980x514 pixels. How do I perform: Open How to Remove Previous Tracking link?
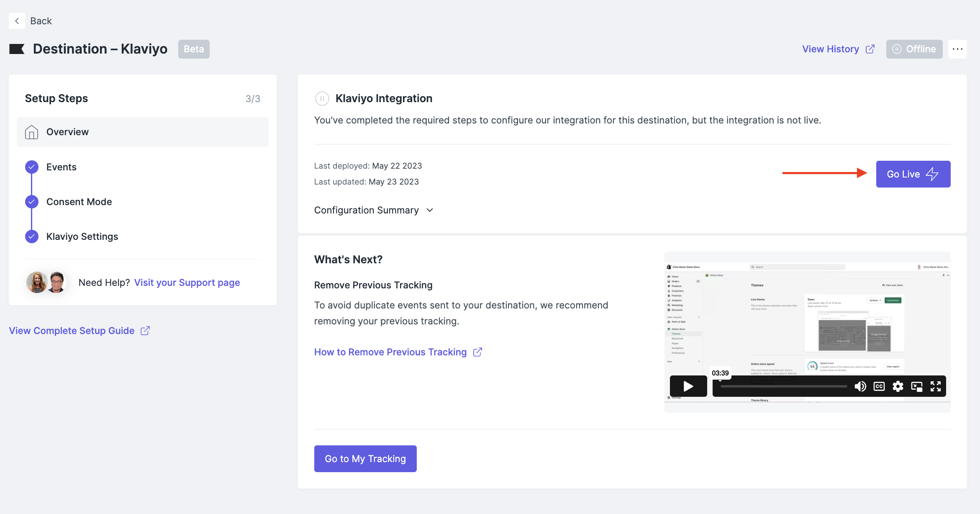tap(390, 352)
